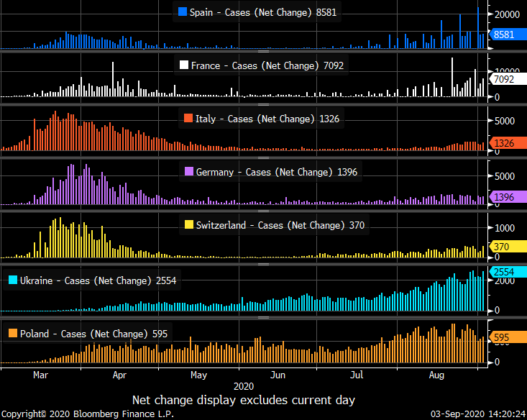Click the Aug label on the time axis
The height and width of the screenshot is (420, 527).
pyautogui.click(x=436, y=375)
